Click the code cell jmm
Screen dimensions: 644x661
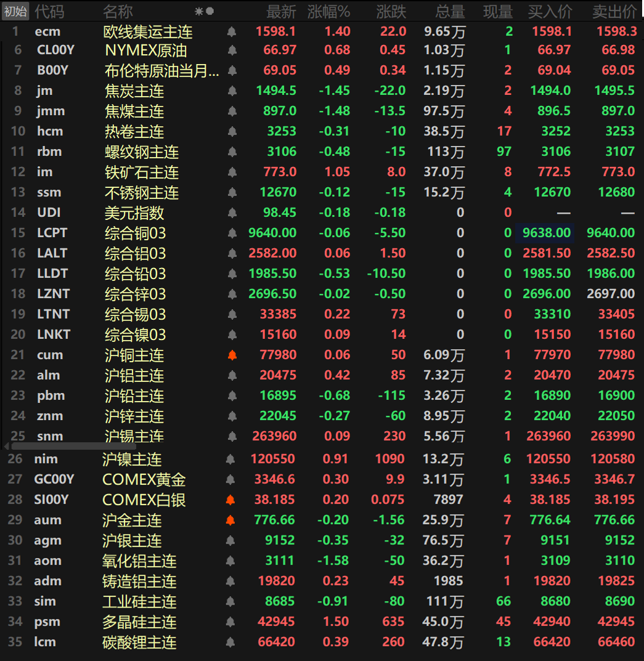[x=51, y=111]
